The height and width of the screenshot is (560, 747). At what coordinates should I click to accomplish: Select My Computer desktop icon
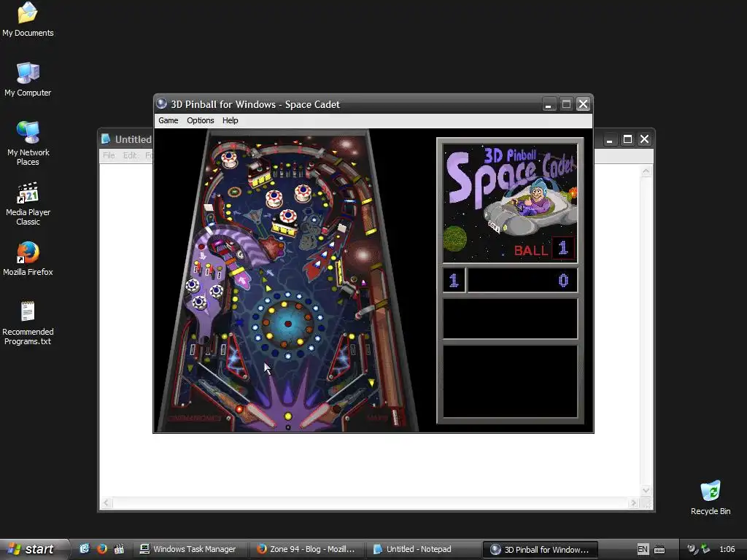pos(28,79)
